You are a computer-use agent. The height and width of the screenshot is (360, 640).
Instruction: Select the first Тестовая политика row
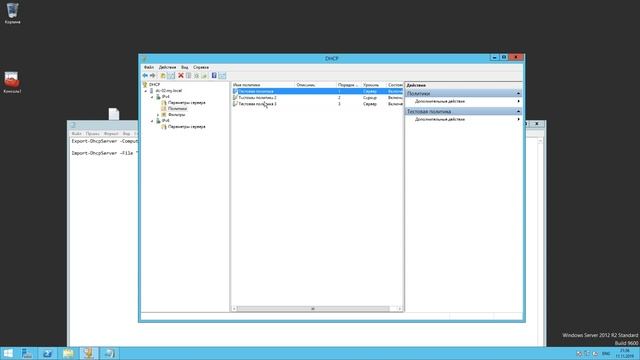click(318, 91)
